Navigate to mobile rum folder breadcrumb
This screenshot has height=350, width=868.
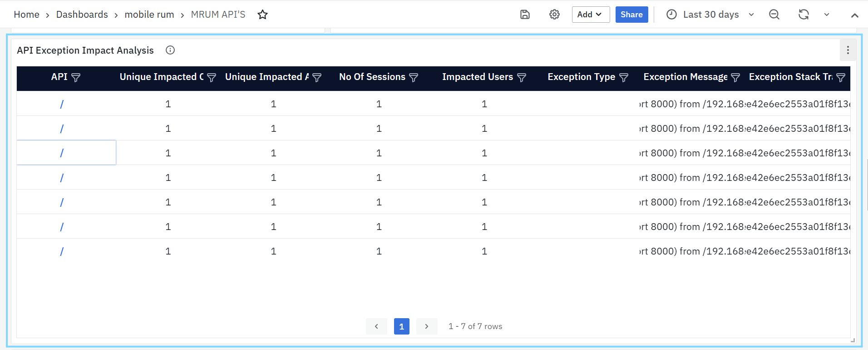click(x=149, y=15)
